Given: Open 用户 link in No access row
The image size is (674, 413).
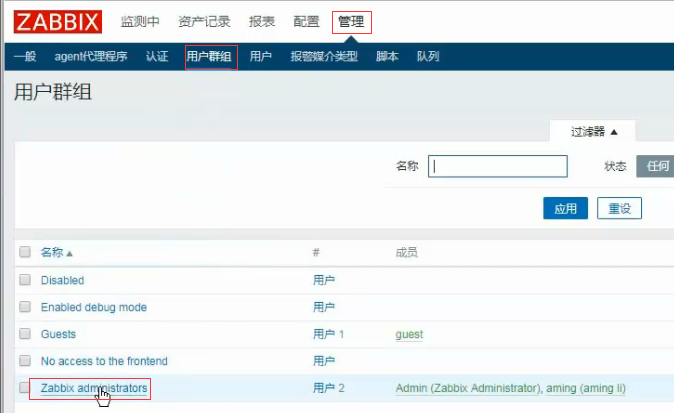Looking at the screenshot, I should tap(324, 361).
